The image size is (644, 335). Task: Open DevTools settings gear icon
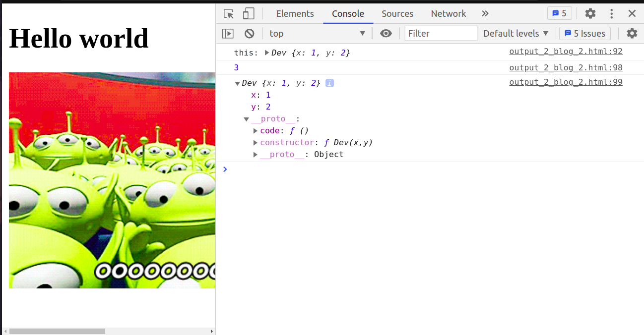click(x=590, y=14)
